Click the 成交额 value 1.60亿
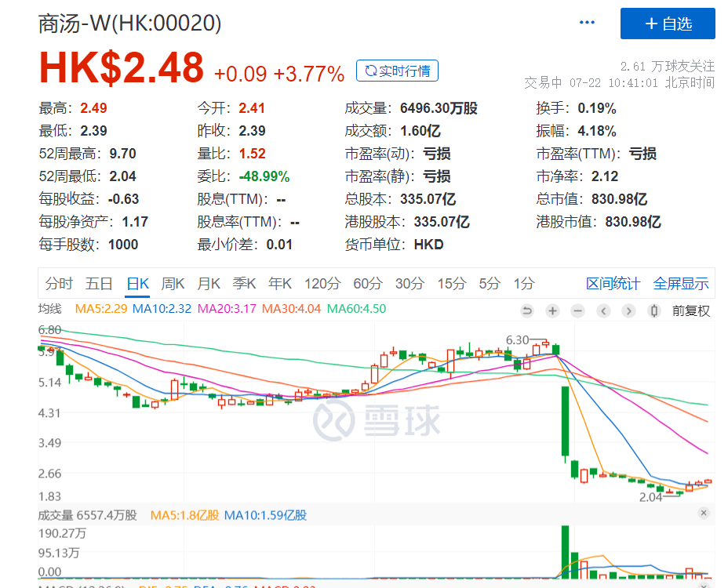728x588 pixels. coord(420,131)
